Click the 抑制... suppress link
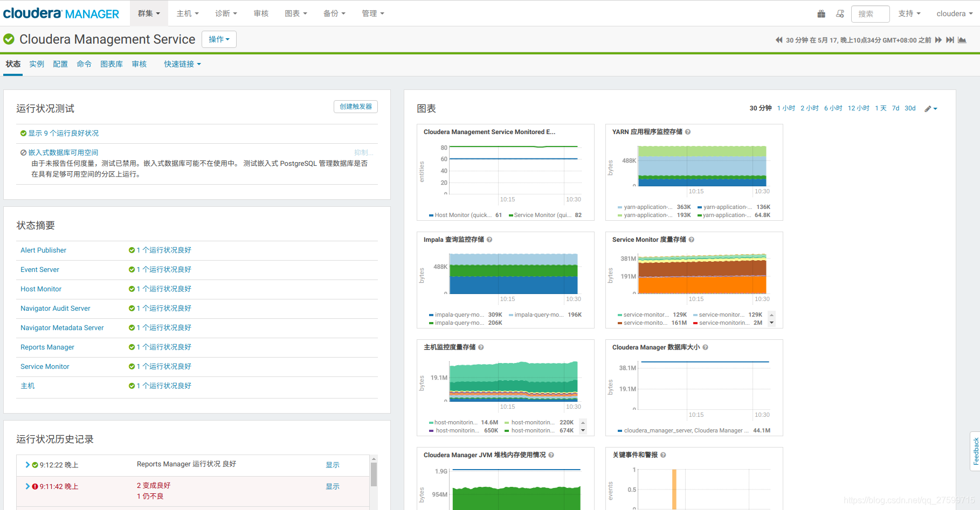The image size is (980, 510). pos(363,153)
